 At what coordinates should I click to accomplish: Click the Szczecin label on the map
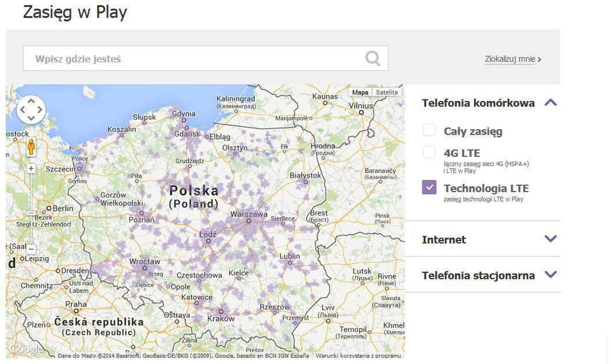60,169
